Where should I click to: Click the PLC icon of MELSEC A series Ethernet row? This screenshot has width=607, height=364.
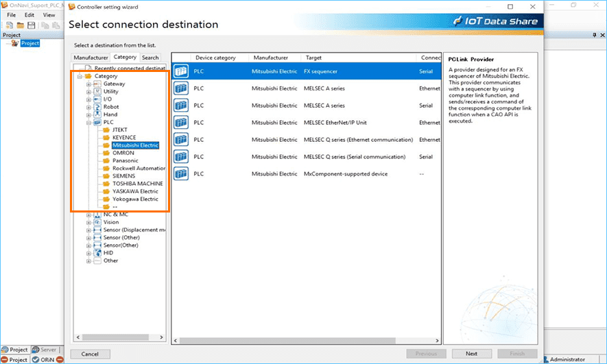pos(181,88)
